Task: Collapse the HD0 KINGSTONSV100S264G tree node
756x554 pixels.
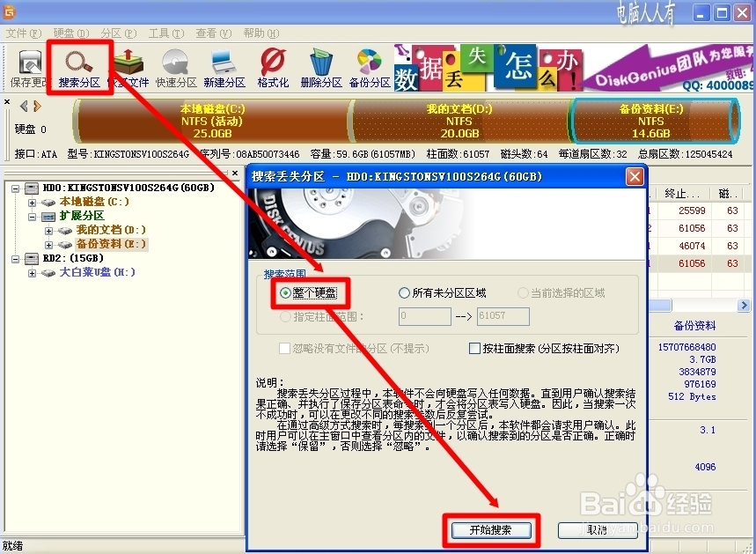Action: click(x=16, y=188)
